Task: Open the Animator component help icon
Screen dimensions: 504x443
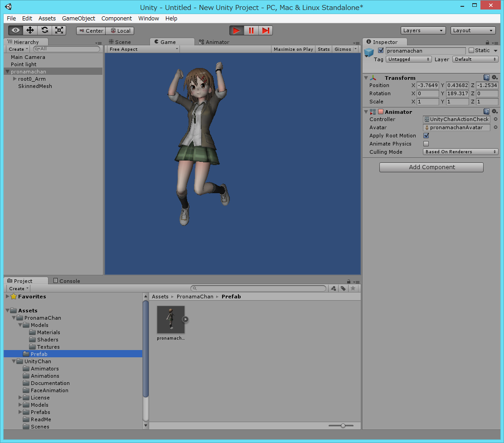Action: tap(486, 112)
